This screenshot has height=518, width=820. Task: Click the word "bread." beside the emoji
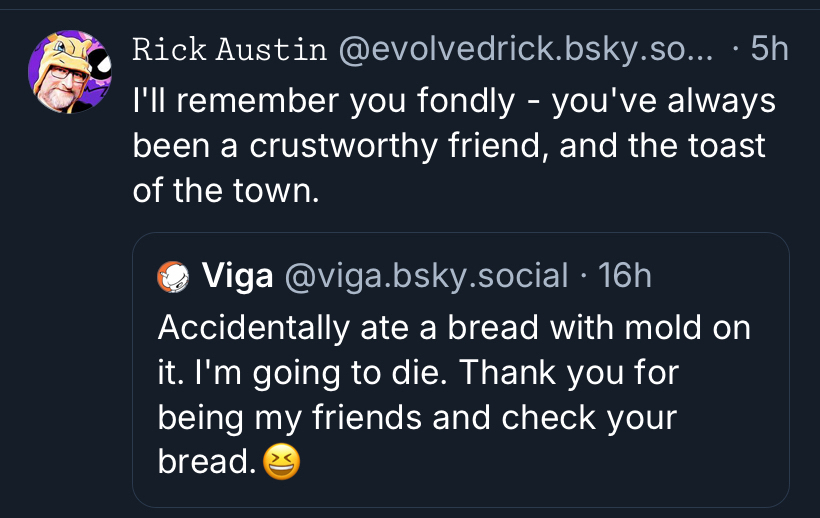coord(205,463)
